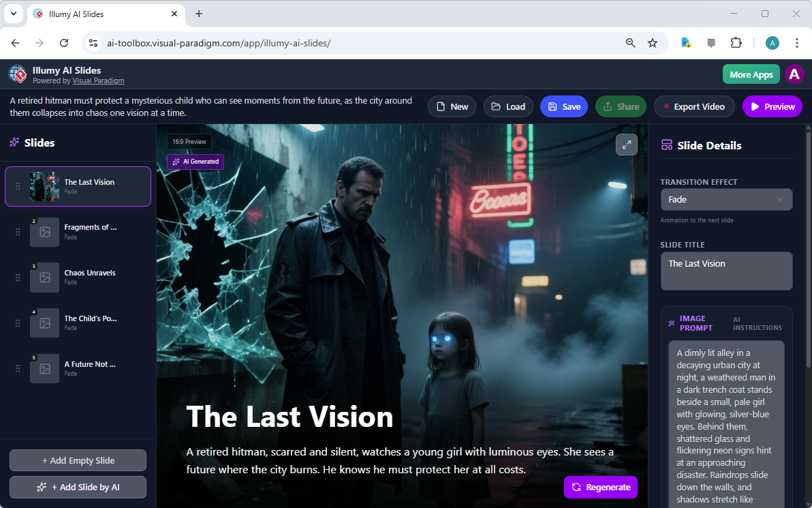Toggle the 16:9 Preview label
This screenshot has width=812, height=508.
(x=189, y=141)
